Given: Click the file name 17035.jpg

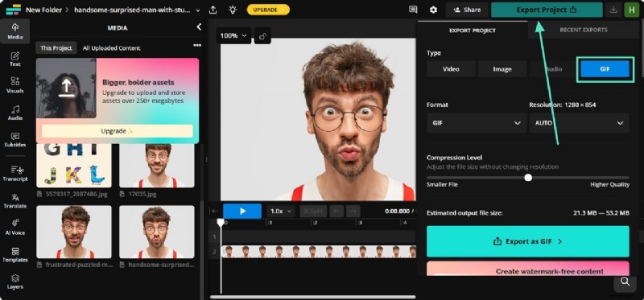Looking at the screenshot, I should coord(142,194).
